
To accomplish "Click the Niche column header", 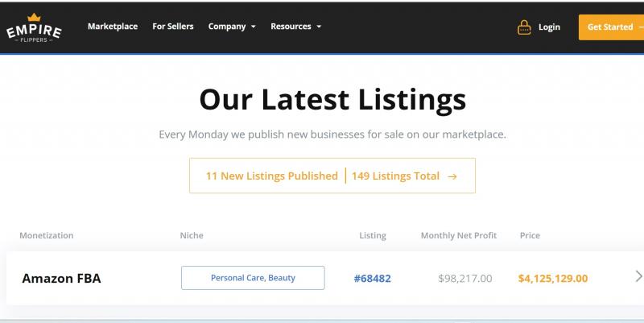I will 192,235.
